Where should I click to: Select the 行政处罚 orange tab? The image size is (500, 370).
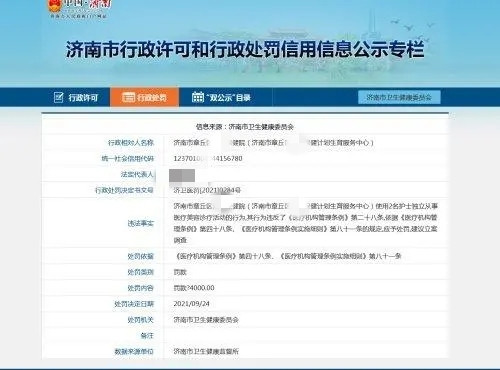tap(144, 97)
